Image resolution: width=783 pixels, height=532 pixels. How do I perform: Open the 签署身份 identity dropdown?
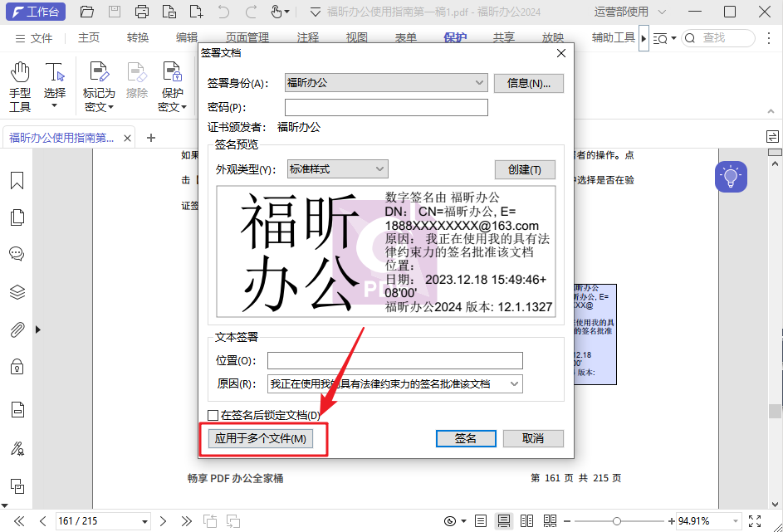pyautogui.click(x=479, y=83)
